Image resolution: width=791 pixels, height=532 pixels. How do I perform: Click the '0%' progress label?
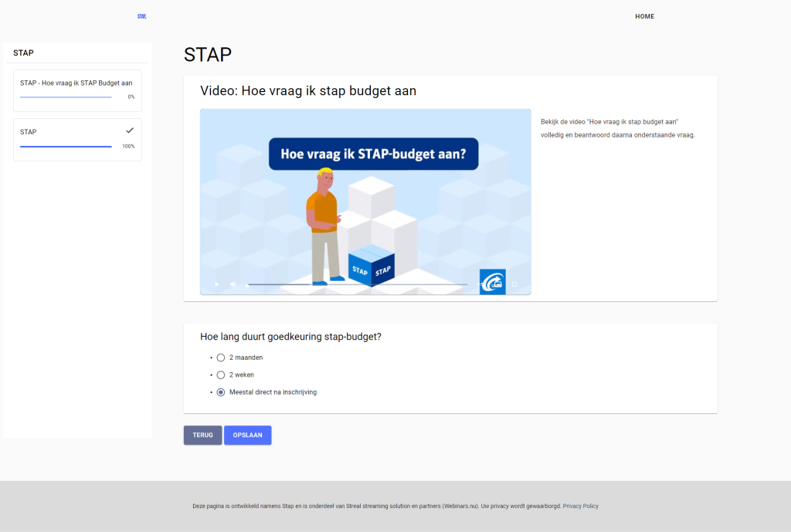[x=131, y=97]
